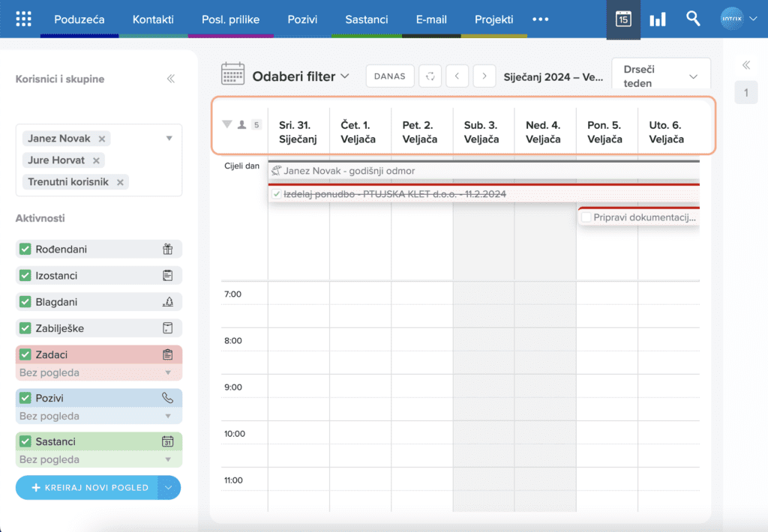Disable the Sastanci activity checkbox
Viewport: 768px width, 532px height.
tap(25, 441)
